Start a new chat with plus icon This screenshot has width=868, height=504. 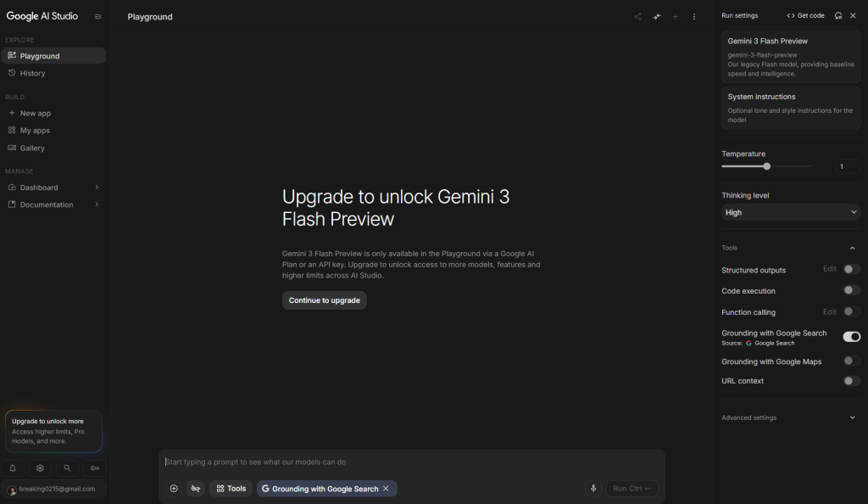[676, 17]
